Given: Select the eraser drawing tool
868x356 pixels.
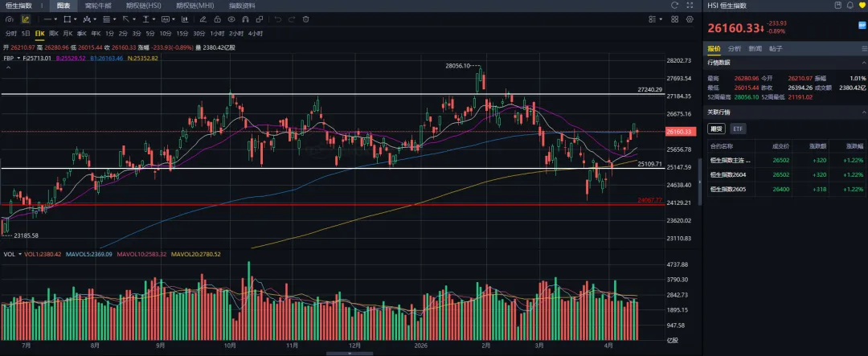Looking at the screenshot, I should tap(203, 18).
